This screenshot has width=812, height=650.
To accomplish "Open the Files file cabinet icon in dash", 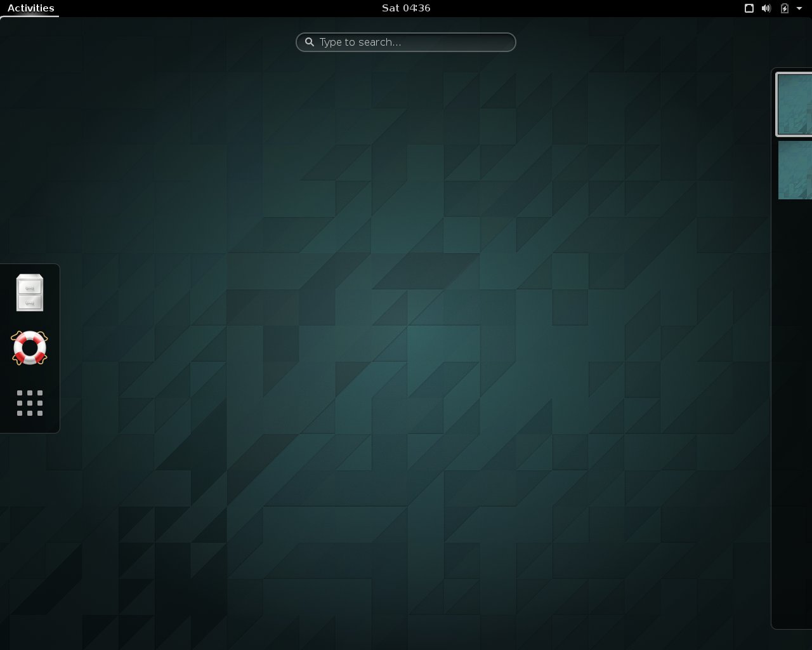I will tap(30, 293).
